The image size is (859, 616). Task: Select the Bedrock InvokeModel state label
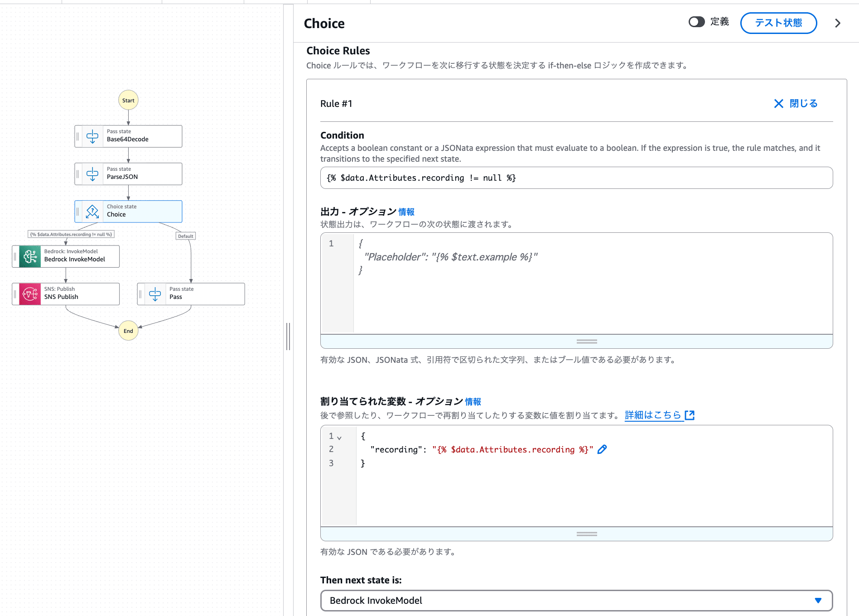75,259
